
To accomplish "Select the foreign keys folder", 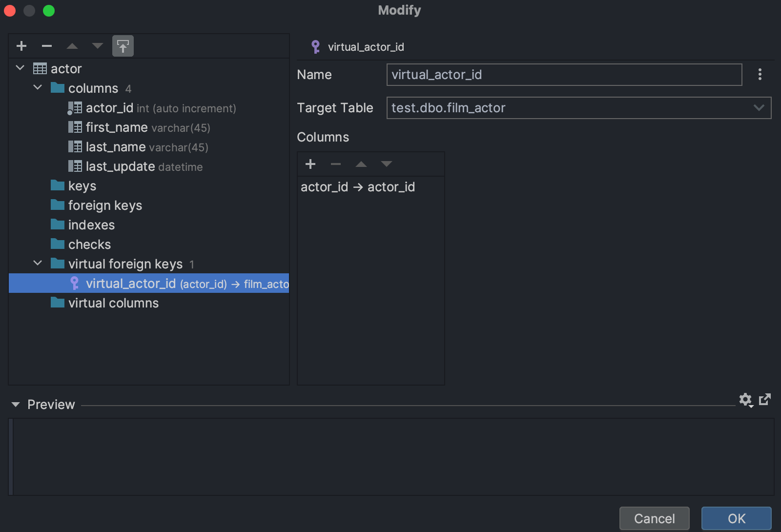I will (105, 205).
